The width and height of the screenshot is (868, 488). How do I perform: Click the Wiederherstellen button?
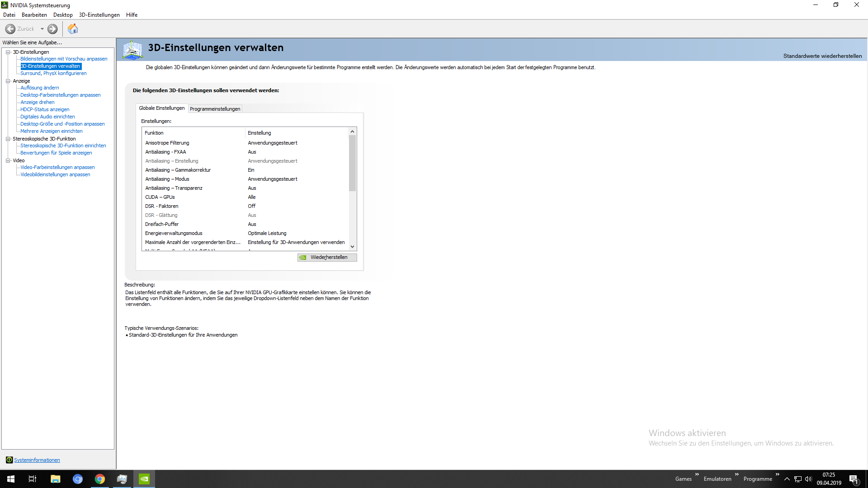[327, 257]
